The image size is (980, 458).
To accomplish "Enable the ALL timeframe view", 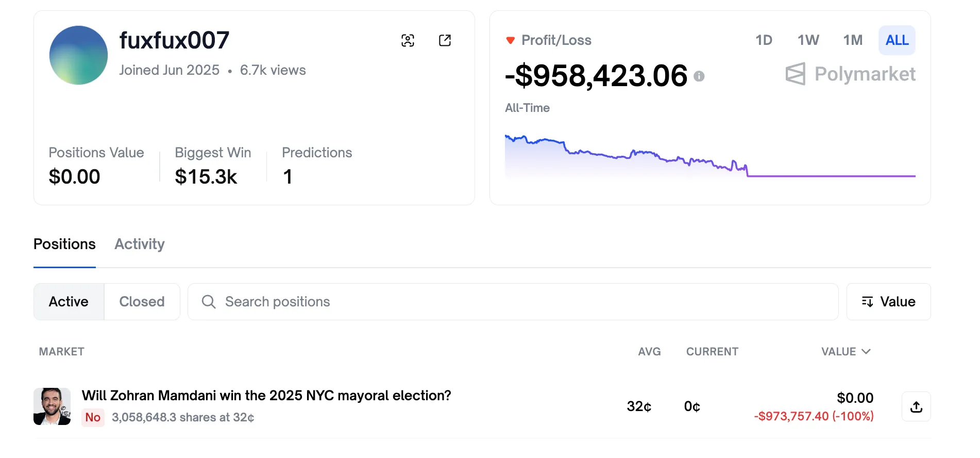I will click(897, 40).
